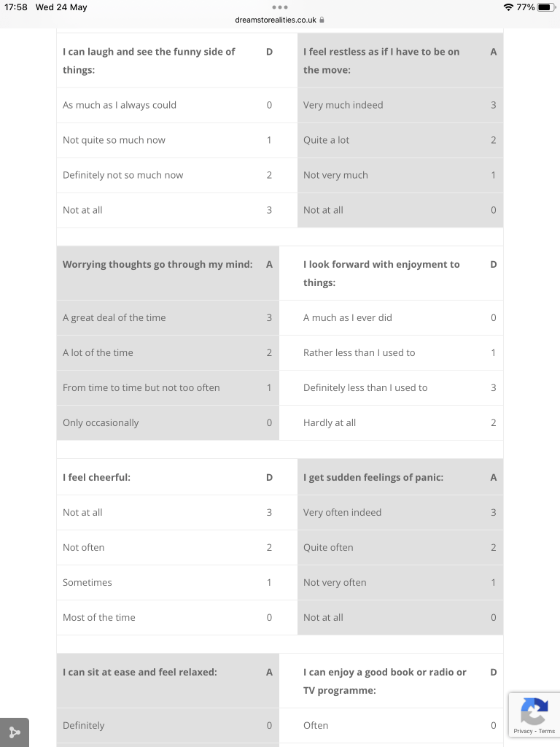This screenshot has width=560, height=747.
Task: Tap 'Only occasionally' for worrying thoughts
Action: tap(101, 423)
